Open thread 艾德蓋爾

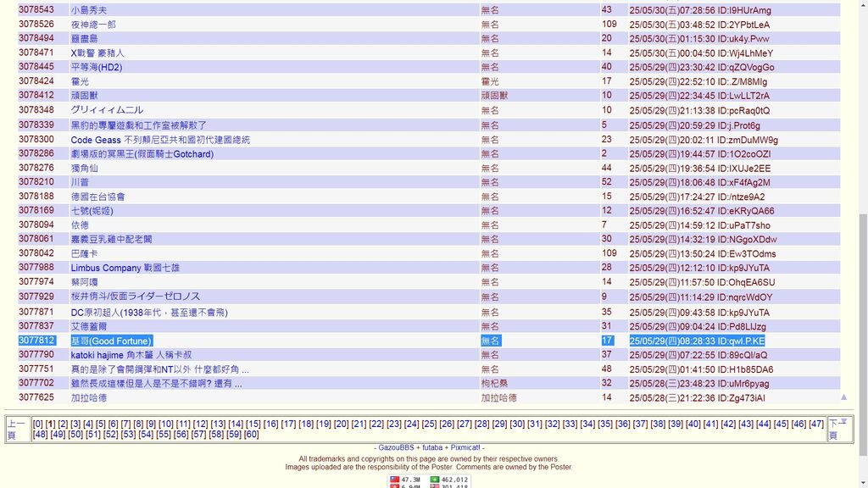[88, 326]
